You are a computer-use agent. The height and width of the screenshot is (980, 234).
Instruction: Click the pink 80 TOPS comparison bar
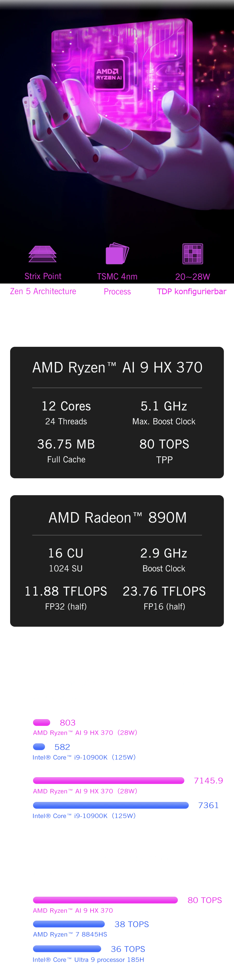click(106, 900)
